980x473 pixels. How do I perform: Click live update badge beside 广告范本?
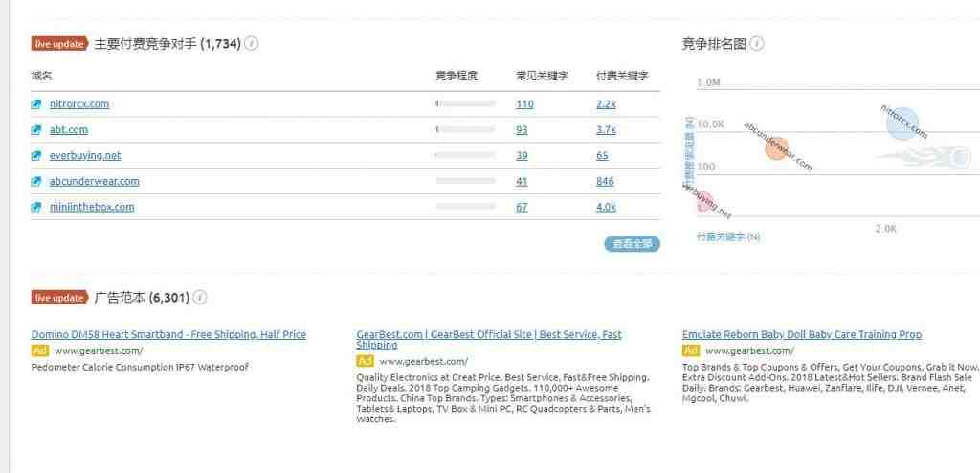coord(60,297)
